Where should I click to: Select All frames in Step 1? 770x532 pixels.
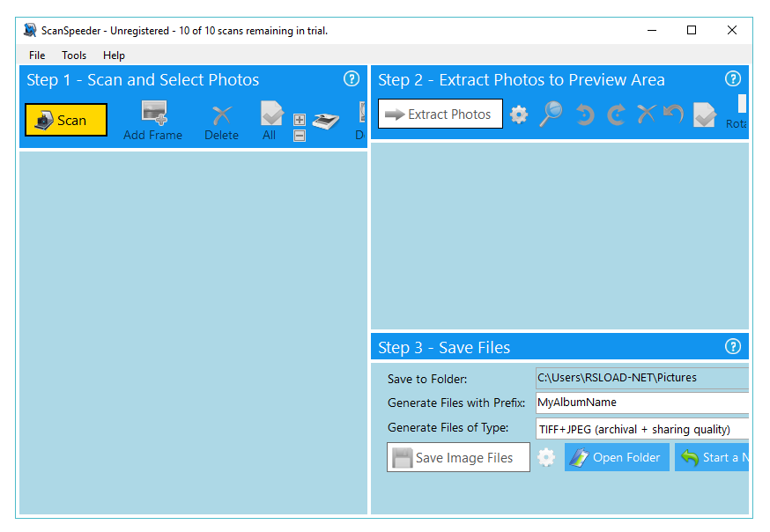click(x=271, y=121)
